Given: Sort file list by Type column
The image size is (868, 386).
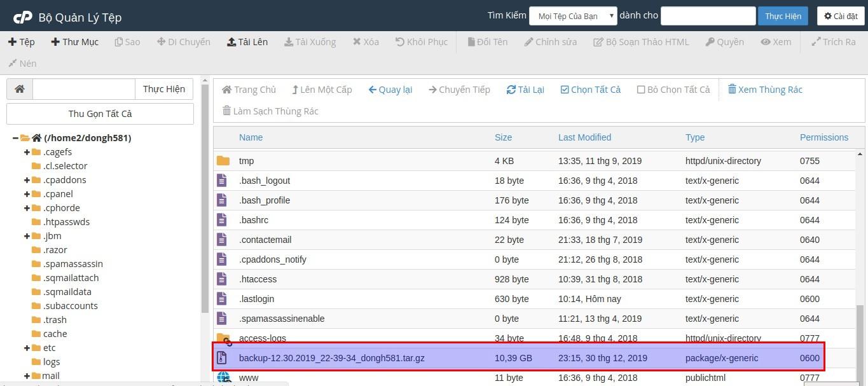Looking at the screenshot, I should [695, 137].
